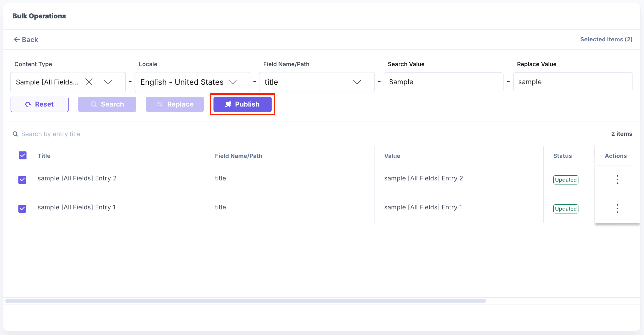Click the Field Name/Path column header
Screen dimensions: 644x335
[x=238, y=156]
